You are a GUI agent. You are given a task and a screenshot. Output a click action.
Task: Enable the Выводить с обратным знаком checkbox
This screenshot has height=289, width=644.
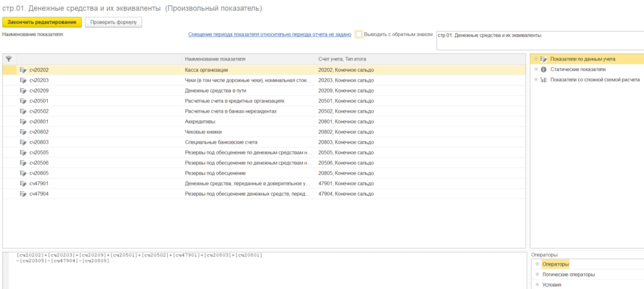[359, 35]
